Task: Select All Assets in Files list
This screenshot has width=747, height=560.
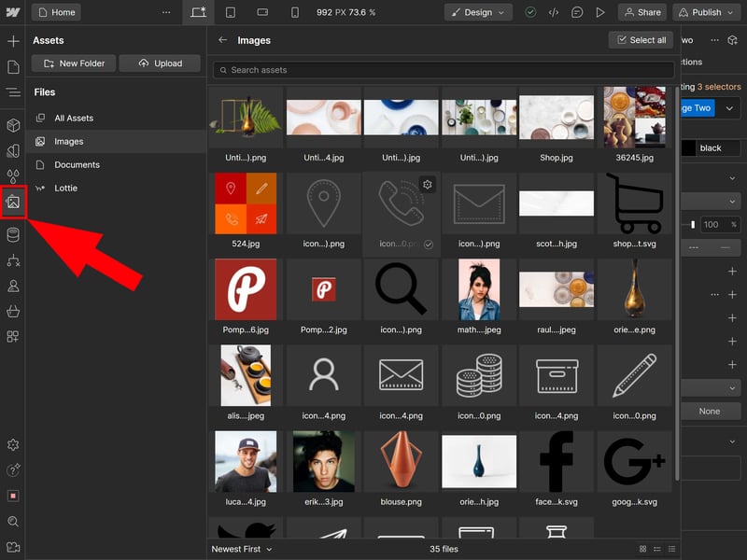Action: click(x=74, y=119)
